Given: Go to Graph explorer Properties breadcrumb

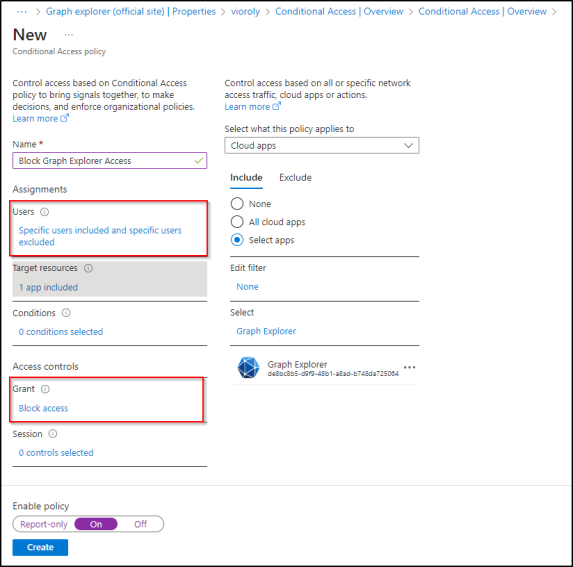Looking at the screenshot, I should tap(130, 12).
